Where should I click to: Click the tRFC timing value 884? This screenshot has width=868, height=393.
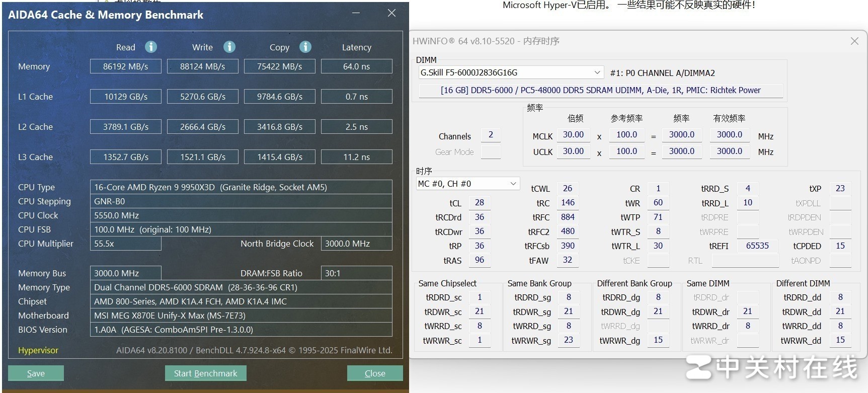click(x=568, y=217)
